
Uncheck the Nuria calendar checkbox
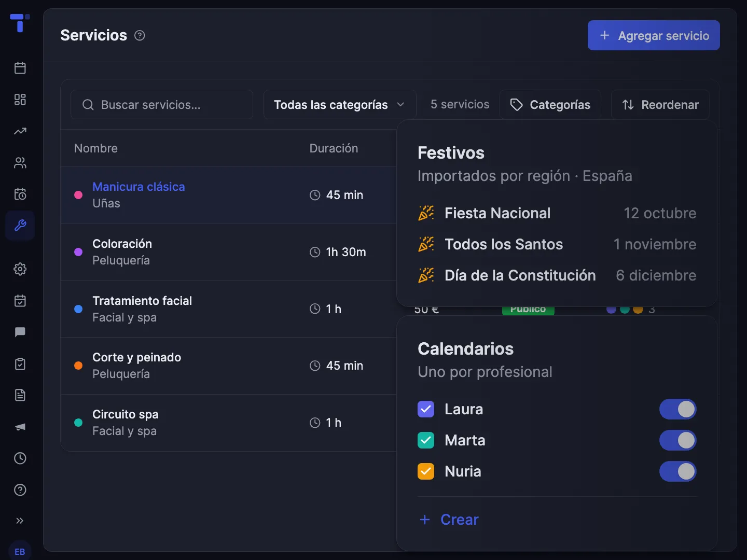point(426,471)
